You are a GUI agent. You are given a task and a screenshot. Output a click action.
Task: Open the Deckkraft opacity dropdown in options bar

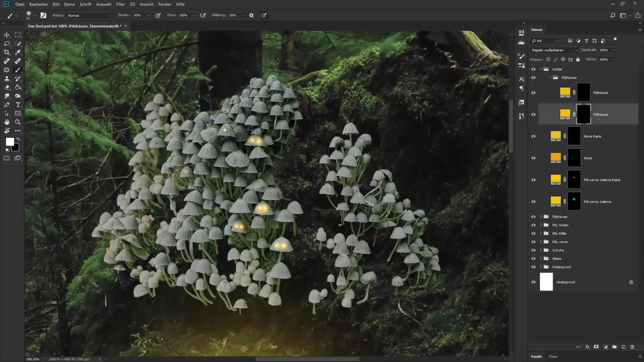[x=148, y=15]
